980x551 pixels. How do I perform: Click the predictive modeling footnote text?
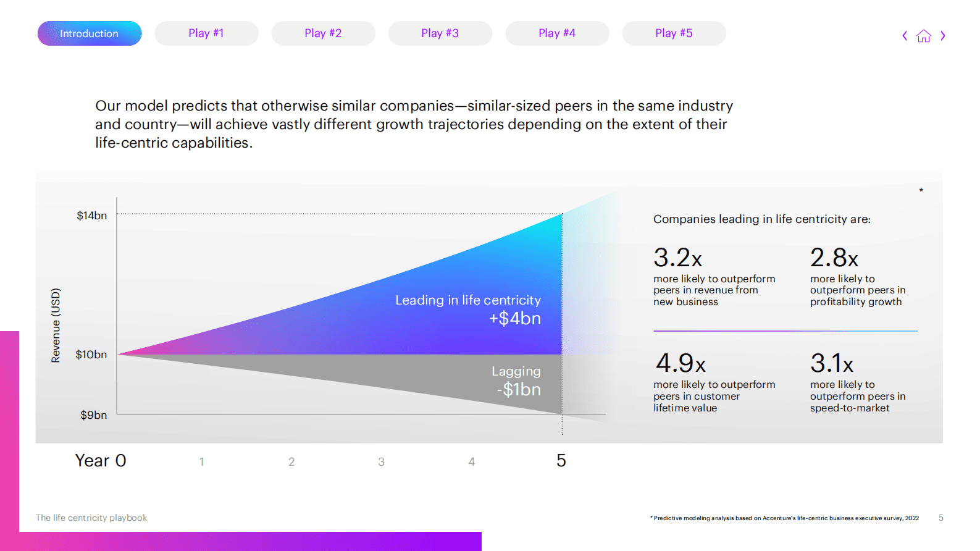[x=785, y=518]
